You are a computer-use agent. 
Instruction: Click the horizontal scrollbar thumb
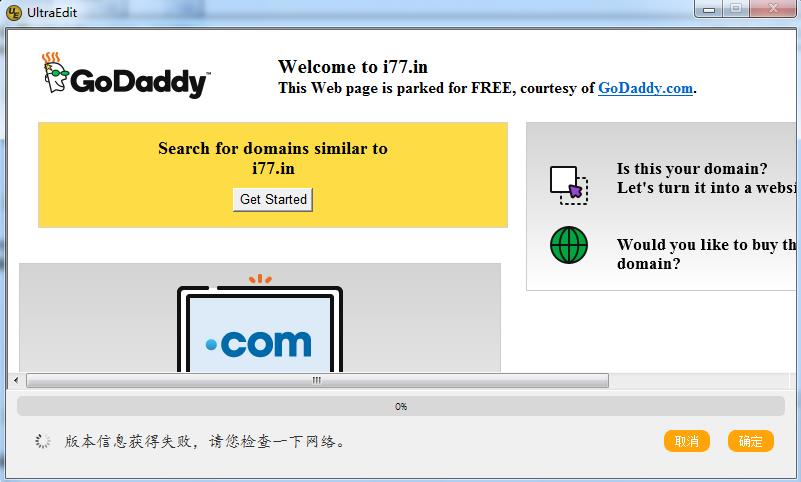[x=317, y=380]
